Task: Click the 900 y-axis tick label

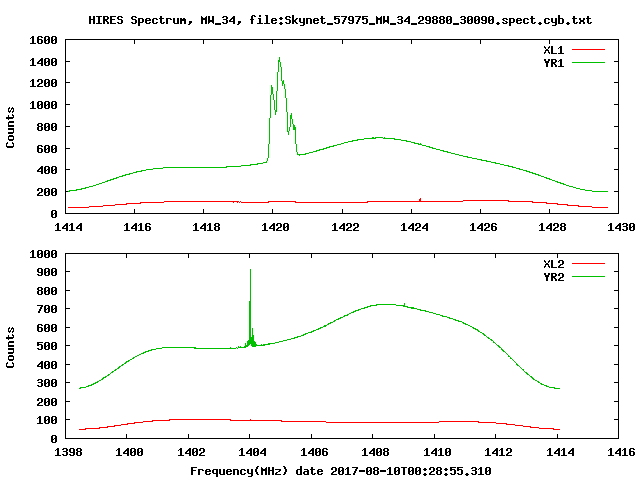Action: [47, 272]
